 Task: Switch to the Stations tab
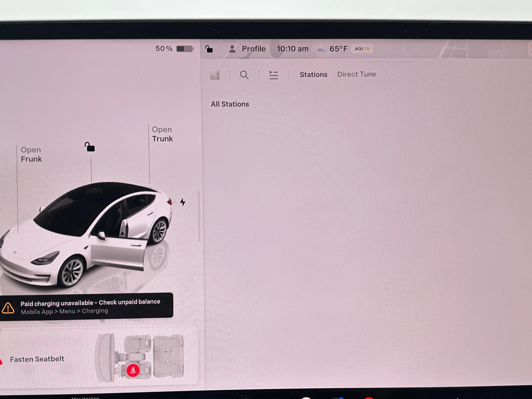[x=313, y=75]
